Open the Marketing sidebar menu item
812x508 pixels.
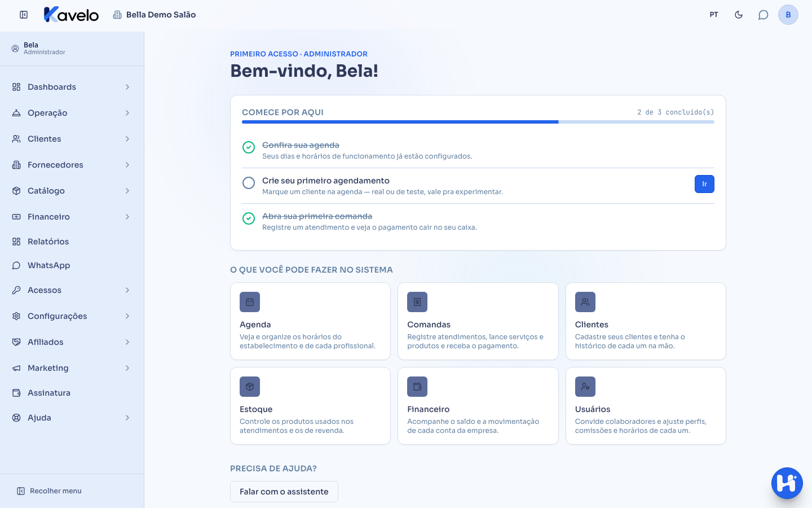(x=72, y=368)
